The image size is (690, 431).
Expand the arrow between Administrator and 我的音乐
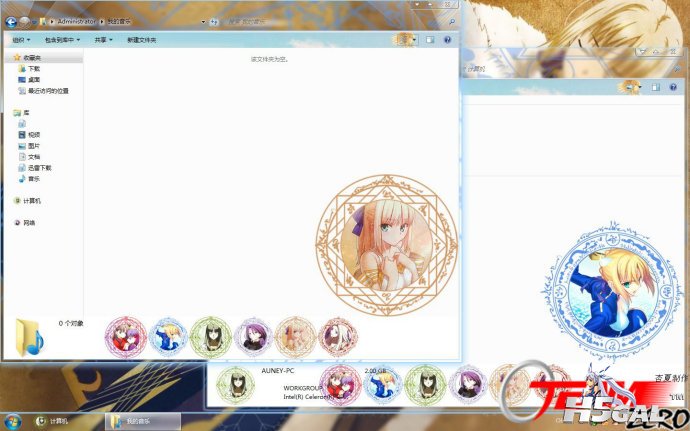102,22
